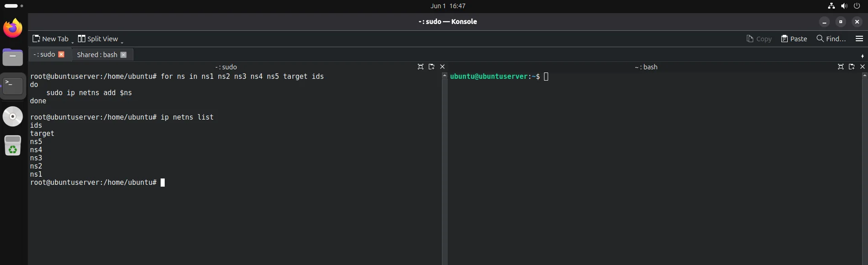Open the disc media icon in dock

13,116
